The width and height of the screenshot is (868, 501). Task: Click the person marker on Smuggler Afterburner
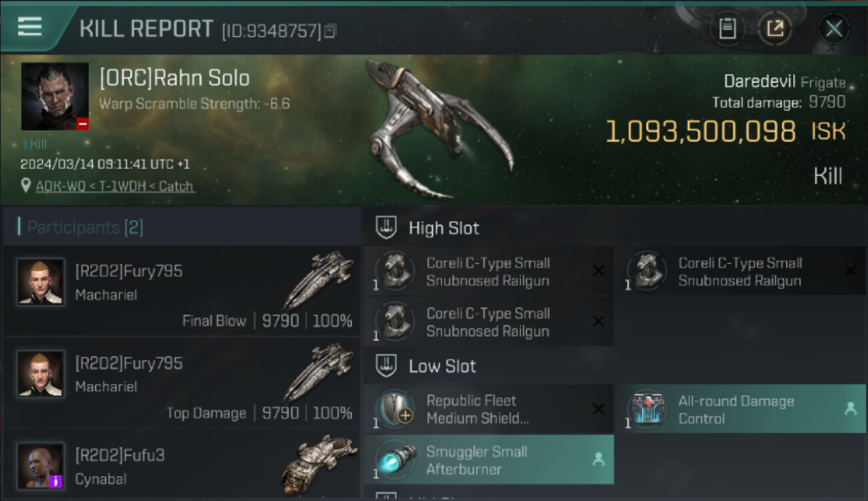598,459
